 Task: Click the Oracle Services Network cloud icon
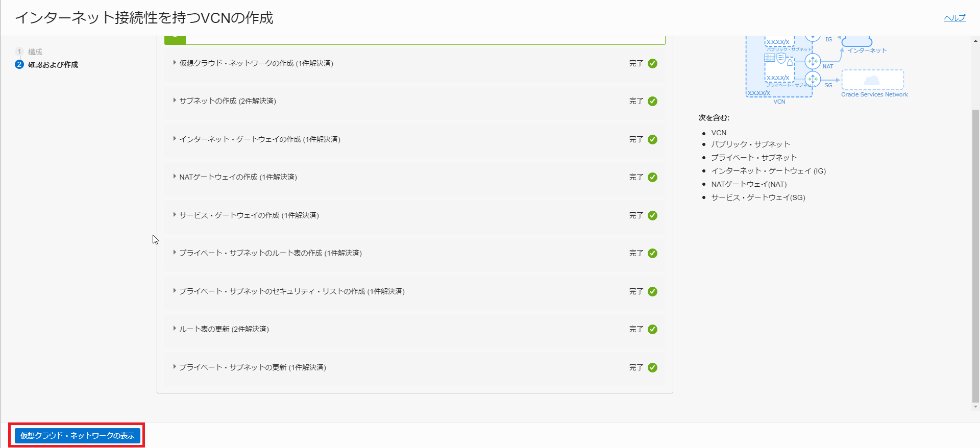(872, 81)
